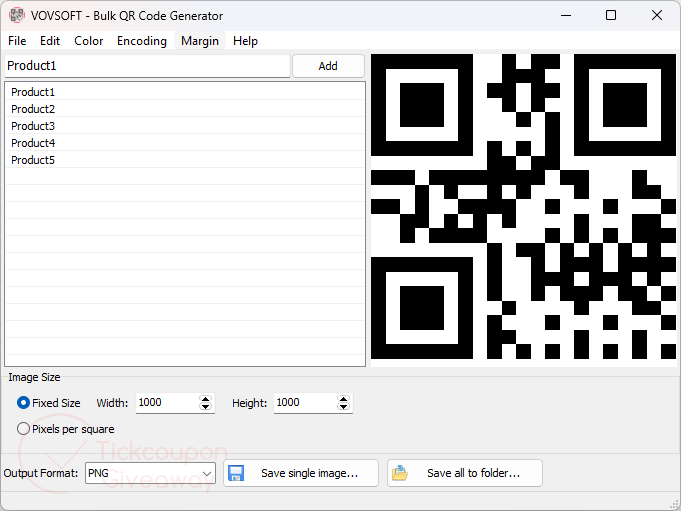Open the Color menu
This screenshot has height=511, width=681.
click(x=89, y=41)
